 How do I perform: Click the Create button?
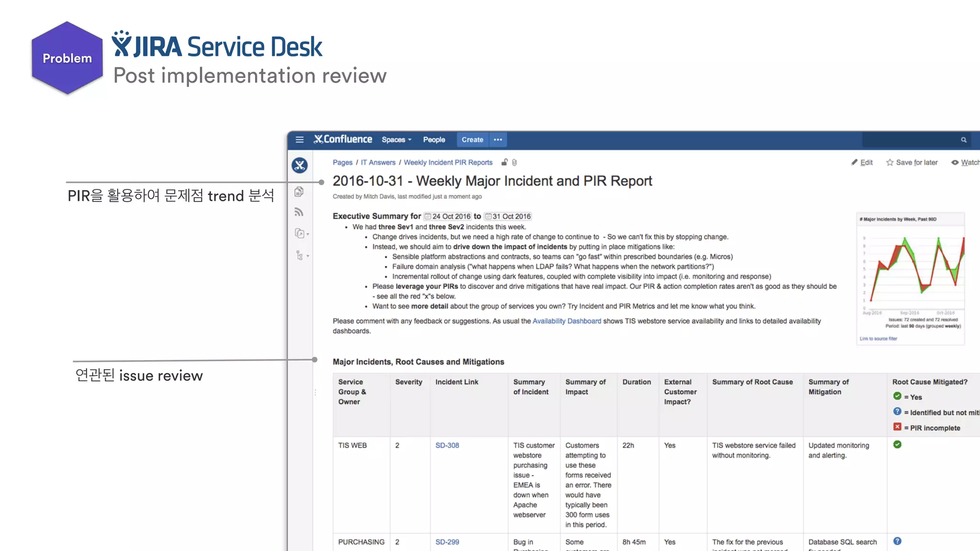[x=472, y=140]
